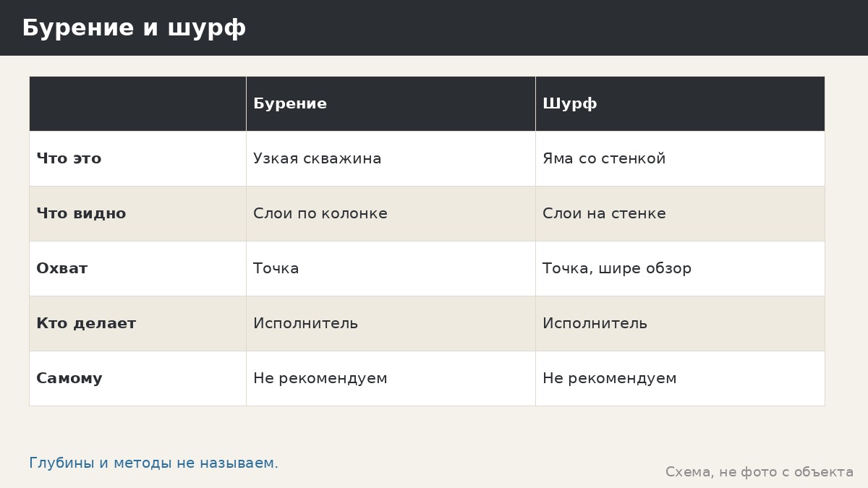Image resolution: width=868 pixels, height=488 pixels.
Task: Click the caption "Схема, не фото с объекта"
Action: 759,472
